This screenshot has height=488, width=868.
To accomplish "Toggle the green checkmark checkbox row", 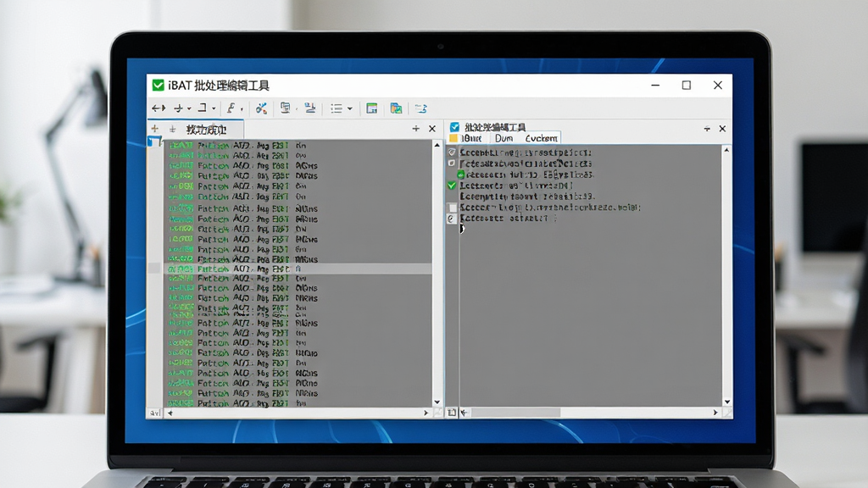I will tap(452, 186).
